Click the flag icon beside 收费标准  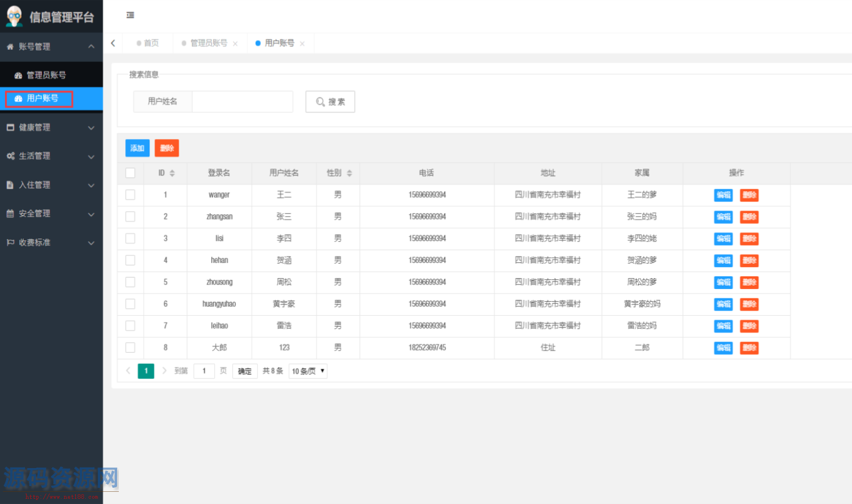click(x=10, y=242)
